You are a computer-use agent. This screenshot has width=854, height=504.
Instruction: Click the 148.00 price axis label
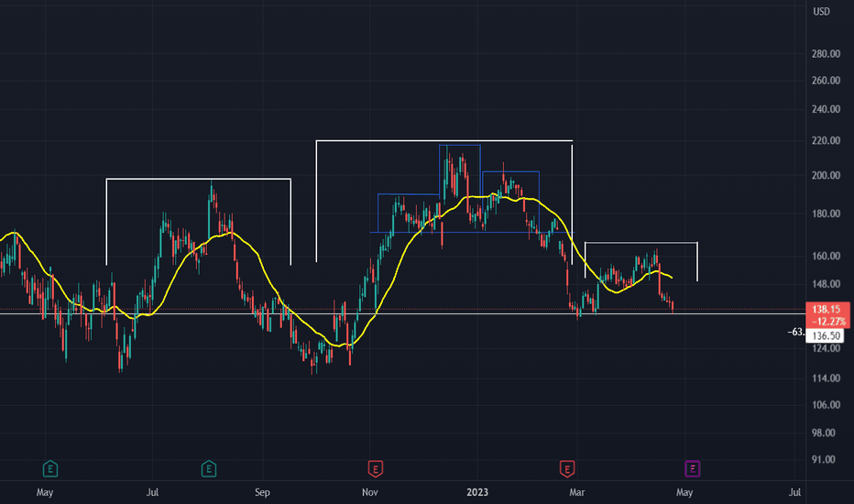826,284
